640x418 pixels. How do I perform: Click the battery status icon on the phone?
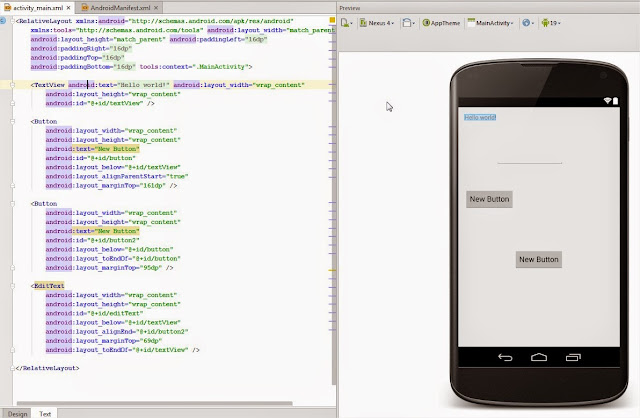point(616,100)
